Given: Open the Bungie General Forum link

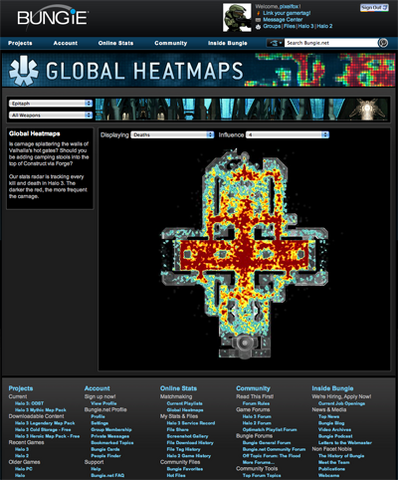Looking at the screenshot, I should pyautogui.click(x=267, y=443).
